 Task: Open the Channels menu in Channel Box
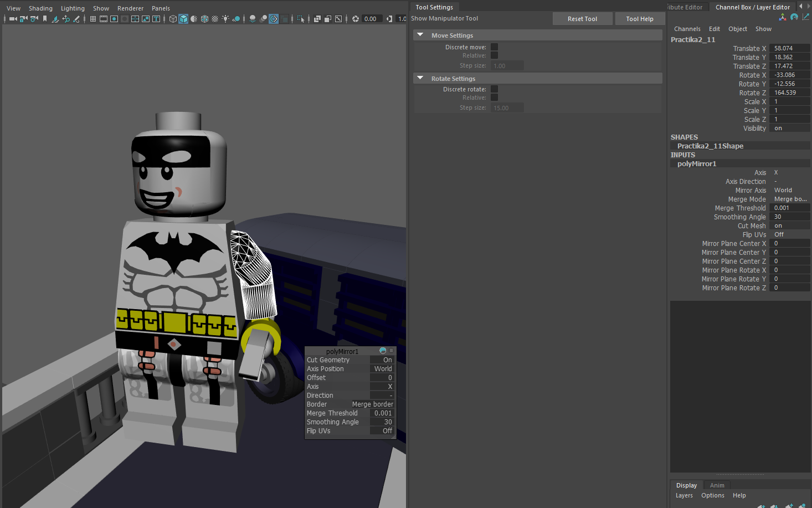[687, 29]
